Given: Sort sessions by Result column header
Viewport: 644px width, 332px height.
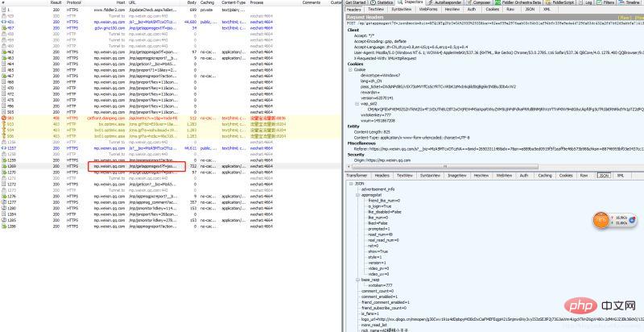Looking at the screenshot, I should click(x=56, y=2).
